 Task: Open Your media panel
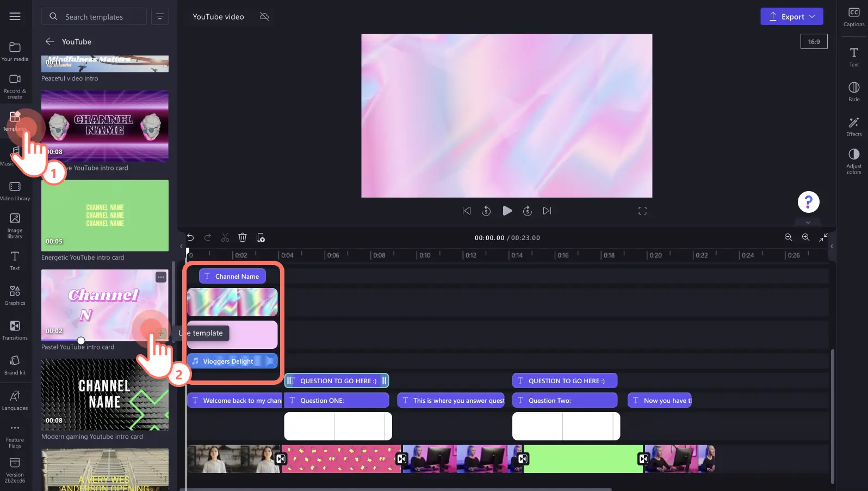[15, 52]
